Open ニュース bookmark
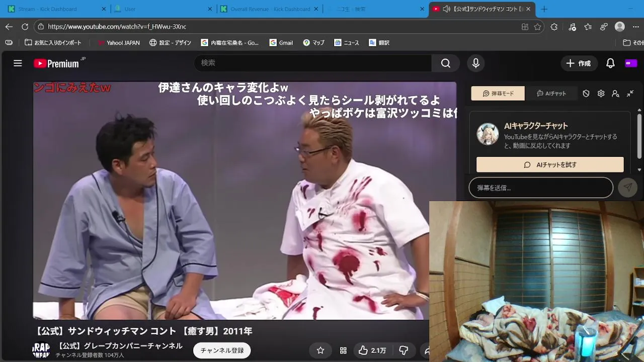Viewport: 644px width, 362px height. click(x=346, y=43)
